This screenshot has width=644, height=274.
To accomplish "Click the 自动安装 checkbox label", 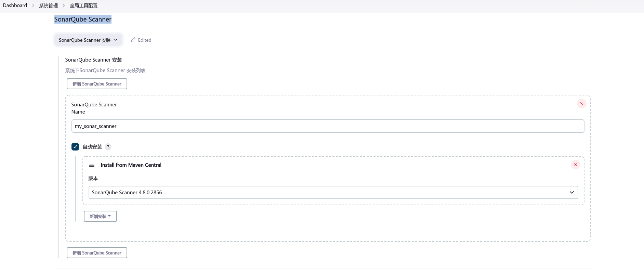I will click(x=92, y=147).
